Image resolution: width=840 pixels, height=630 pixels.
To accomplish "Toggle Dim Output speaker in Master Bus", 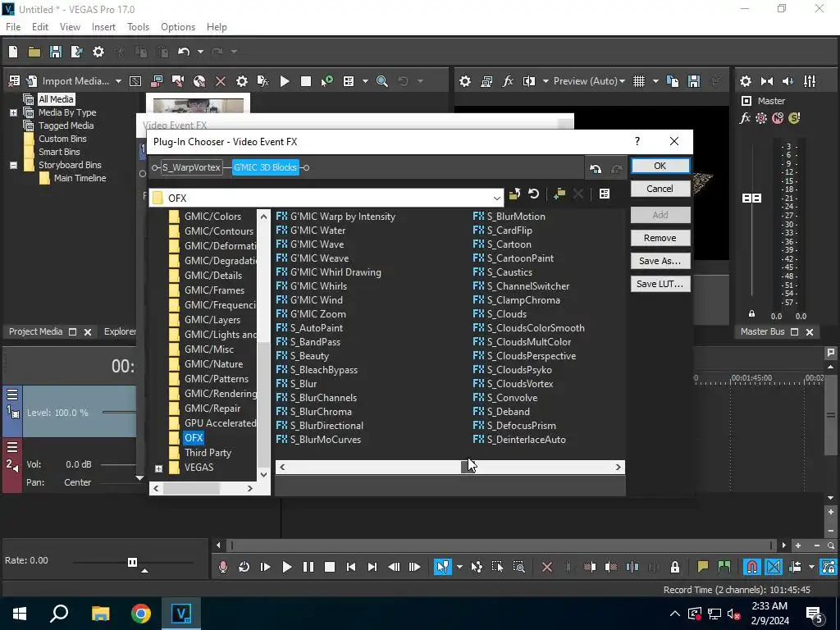I will (x=788, y=81).
